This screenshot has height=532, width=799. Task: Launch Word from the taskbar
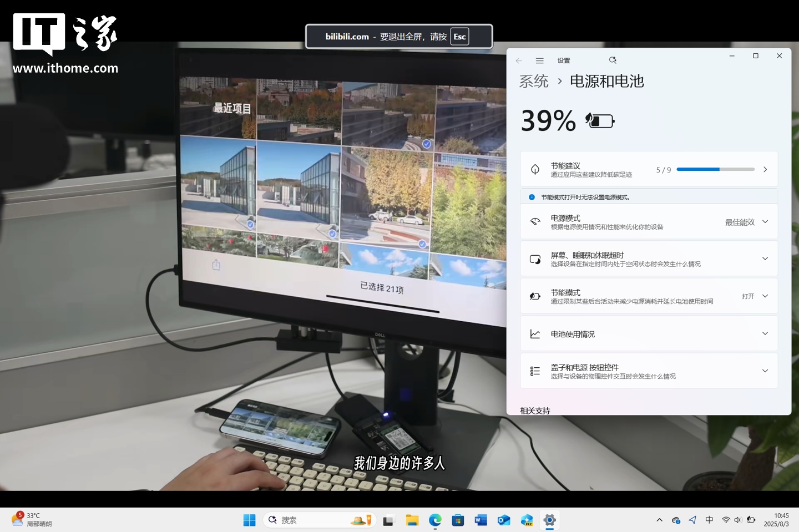coord(481,520)
